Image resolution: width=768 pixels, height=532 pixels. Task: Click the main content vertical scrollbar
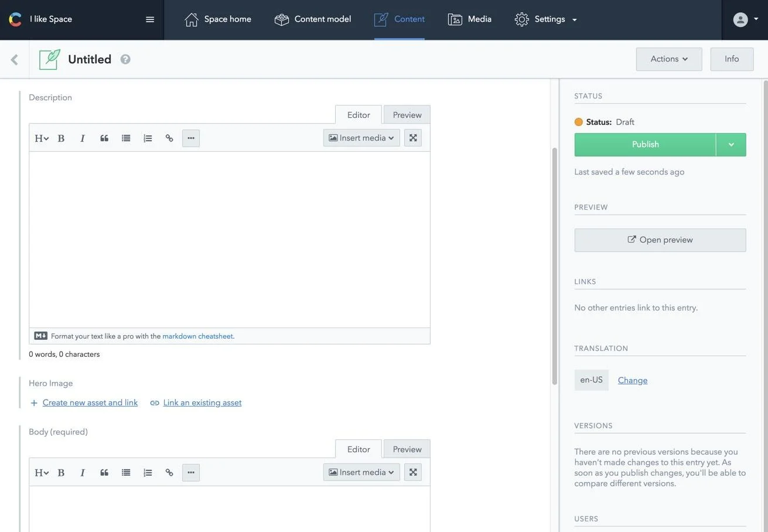[x=554, y=267]
